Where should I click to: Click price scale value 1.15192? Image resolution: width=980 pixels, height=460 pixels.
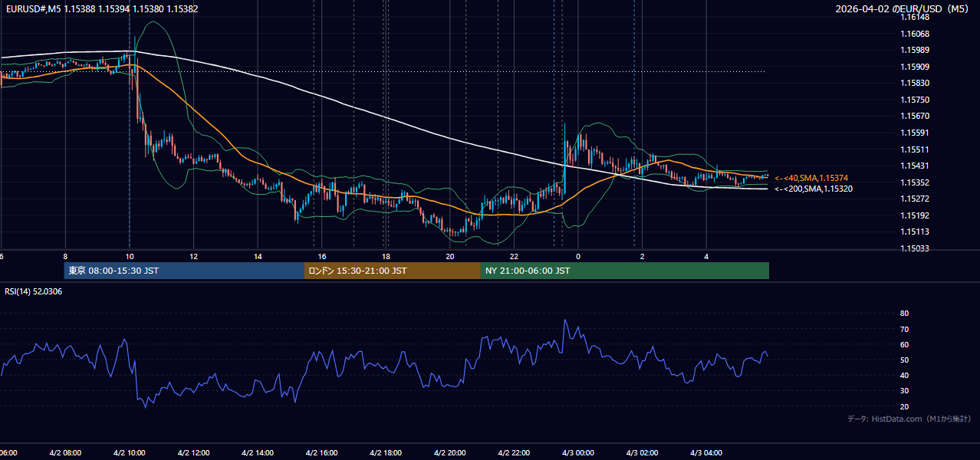coord(914,215)
